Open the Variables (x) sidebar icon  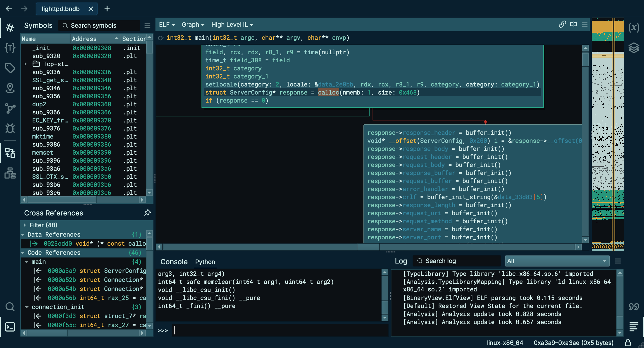point(633,27)
